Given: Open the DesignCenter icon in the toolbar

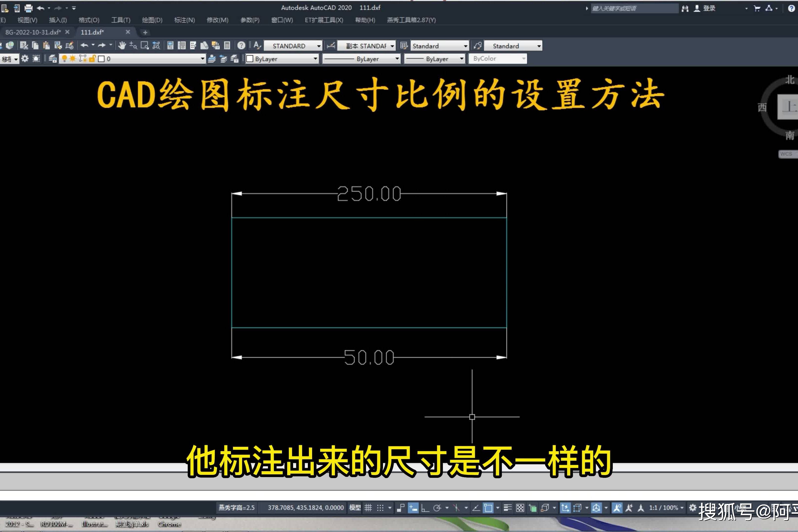Looking at the screenshot, I should [182, 46].
